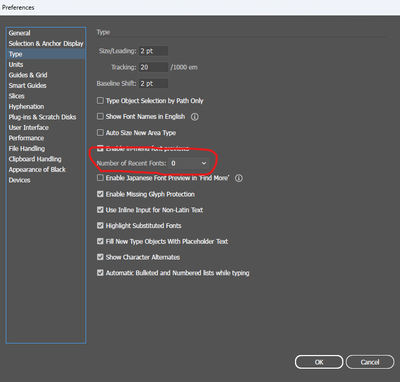This screenshot has height=382, width=400.
Task: Disable Enable Missing Glyph Protection
Action: pyautogui.click(x=100, y=194)
